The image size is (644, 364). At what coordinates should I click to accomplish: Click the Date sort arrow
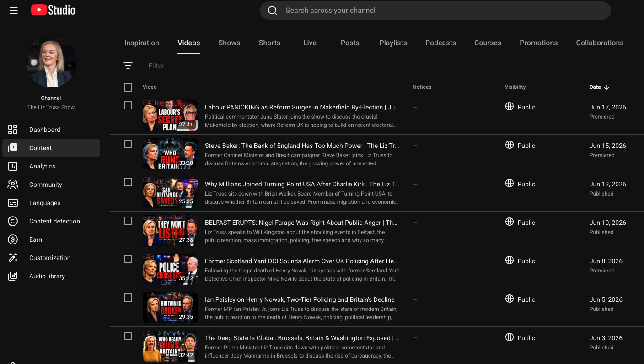[606, 87]
